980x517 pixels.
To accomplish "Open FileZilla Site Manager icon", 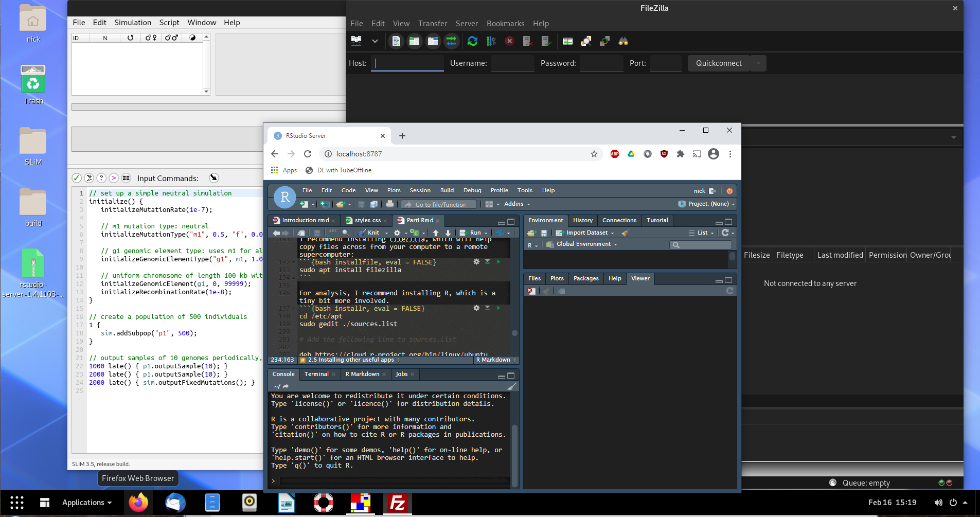I will coord(356,41).
